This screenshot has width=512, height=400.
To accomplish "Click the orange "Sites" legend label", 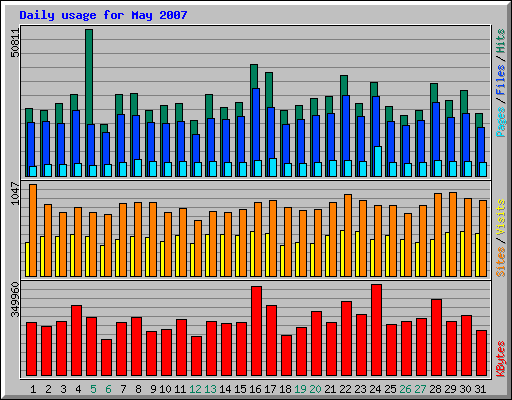I will pos(500,262).
